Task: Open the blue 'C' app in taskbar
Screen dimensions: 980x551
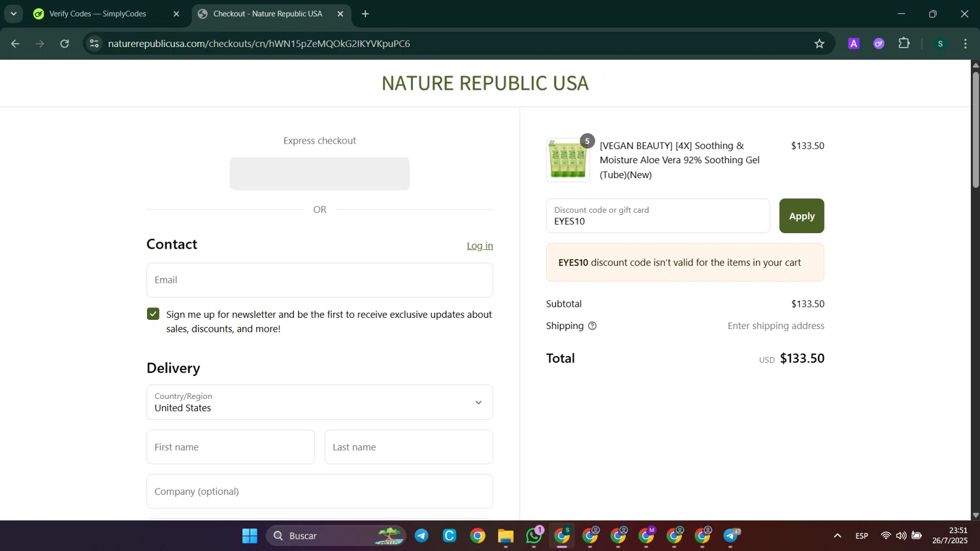Action: click(449, 536)
